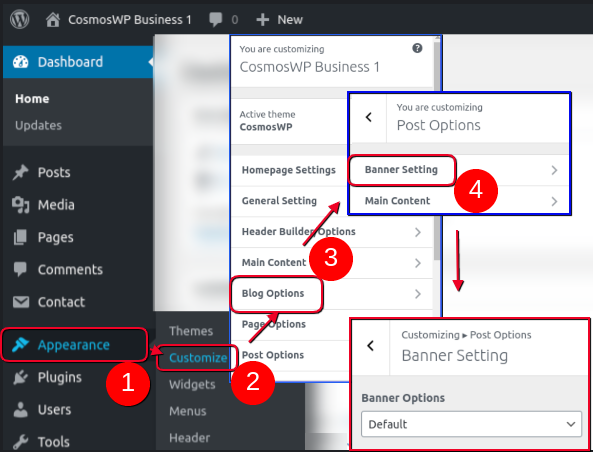Open Updates under Dashboard

(38, 126)
